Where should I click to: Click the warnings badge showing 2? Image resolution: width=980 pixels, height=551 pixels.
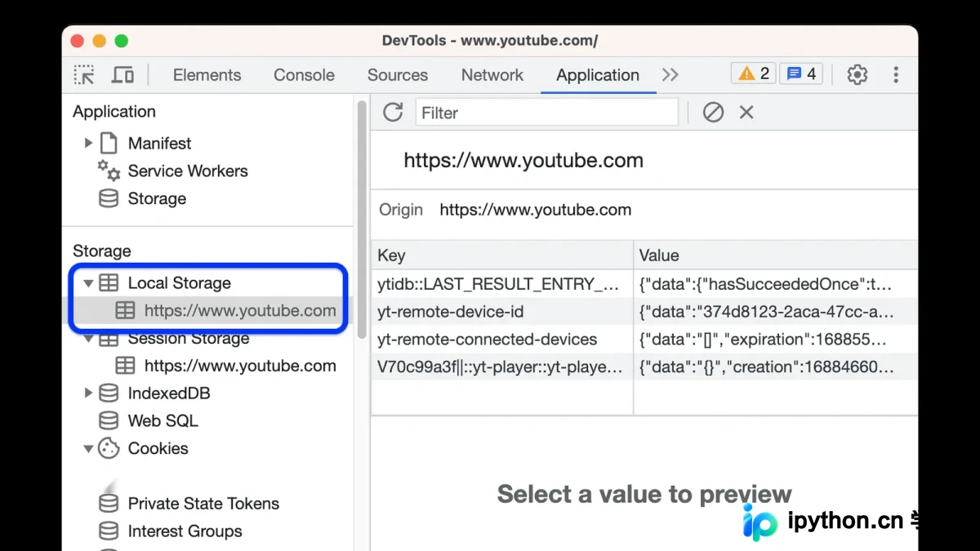click(754, 73)
